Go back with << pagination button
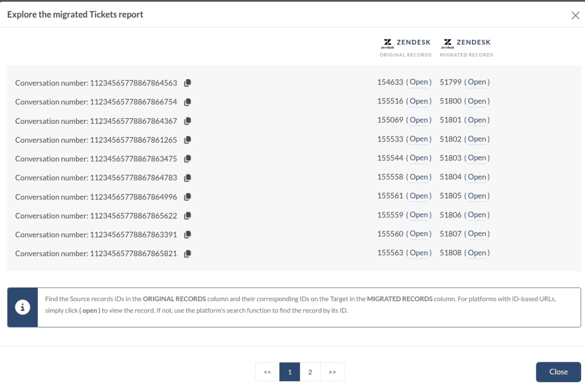 point(267,372)
